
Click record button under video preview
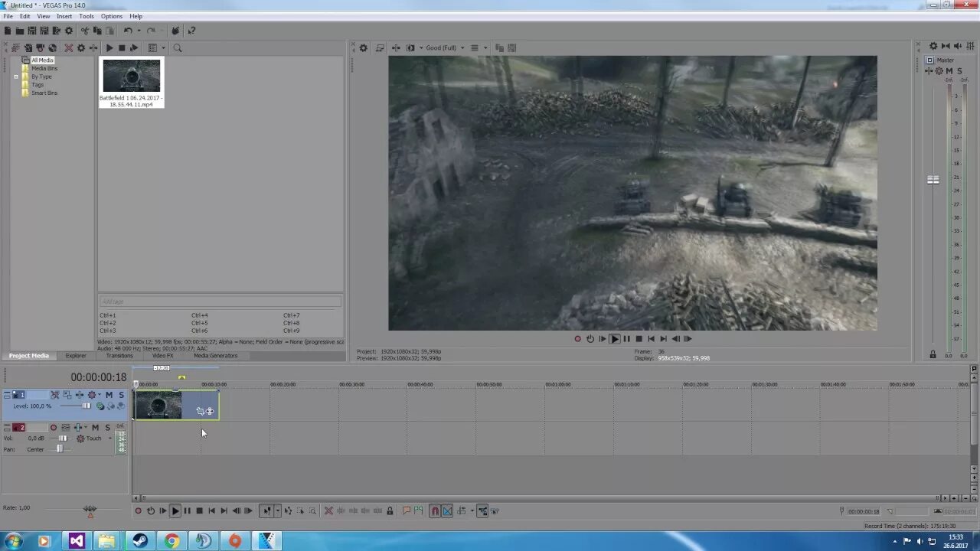(577, 339)
